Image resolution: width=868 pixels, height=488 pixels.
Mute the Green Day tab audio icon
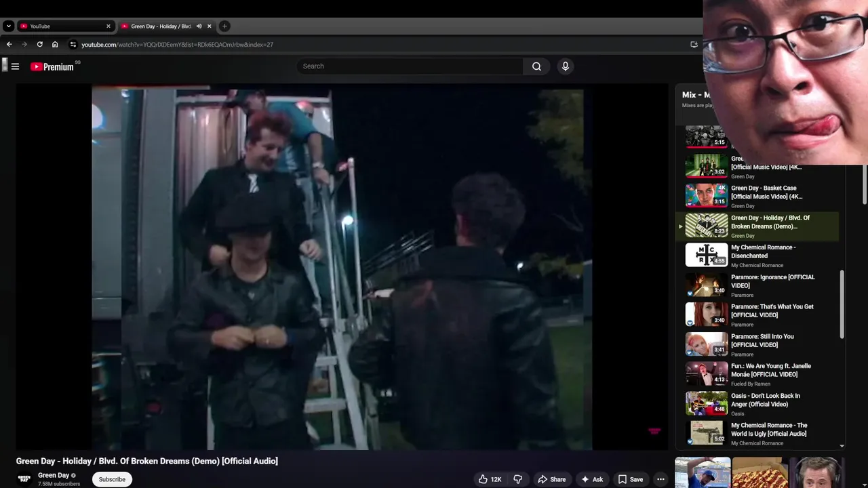[x=199, y=26]
